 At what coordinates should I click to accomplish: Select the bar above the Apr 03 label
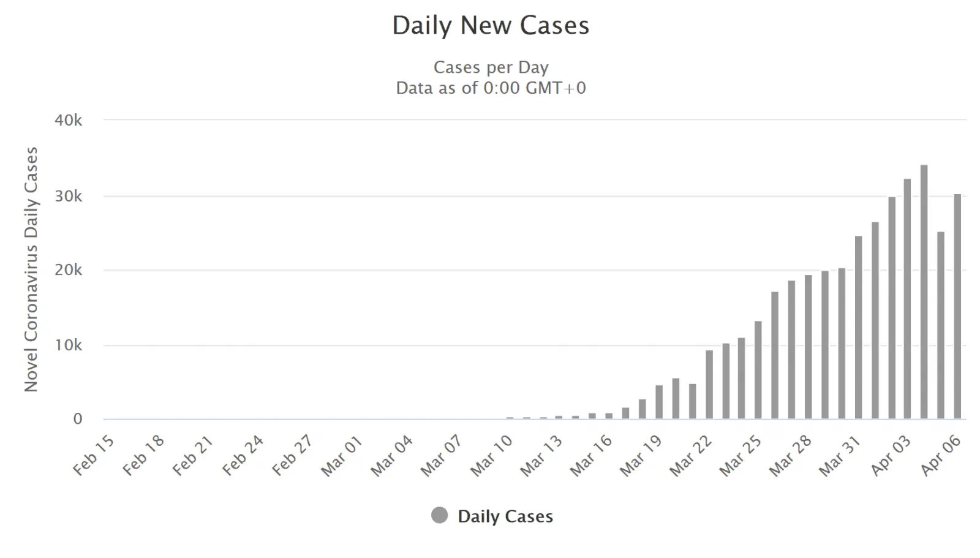[907, 299]
